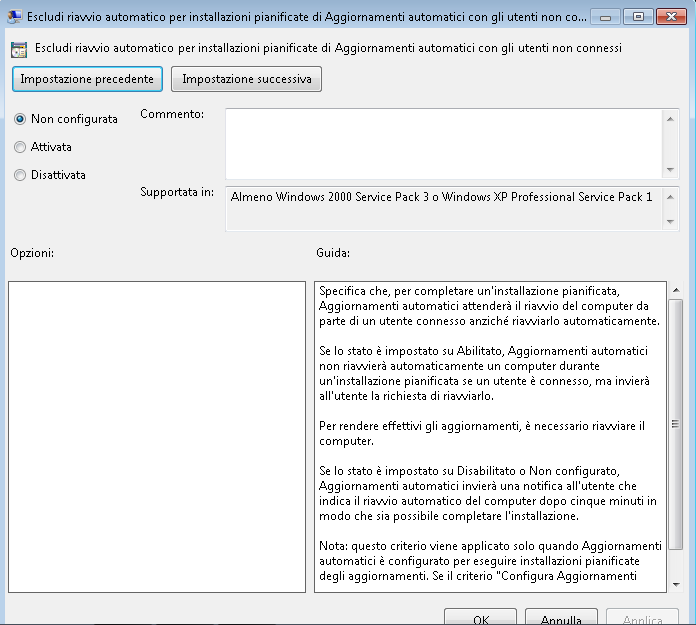Cancel changes with the Annulla button
Viewport: 696px width, 625px height.
[561, 618]
